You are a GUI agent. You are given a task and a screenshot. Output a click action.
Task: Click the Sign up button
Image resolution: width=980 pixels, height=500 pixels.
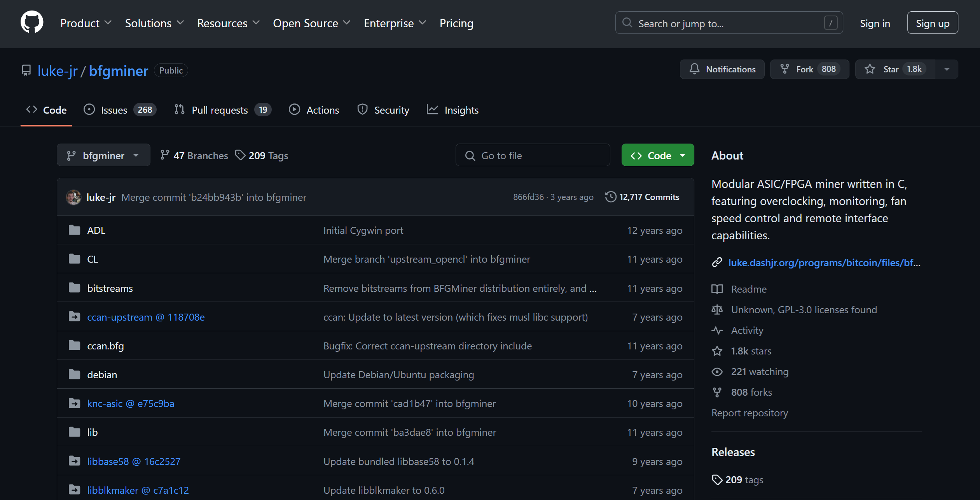[x=933, y=23]
